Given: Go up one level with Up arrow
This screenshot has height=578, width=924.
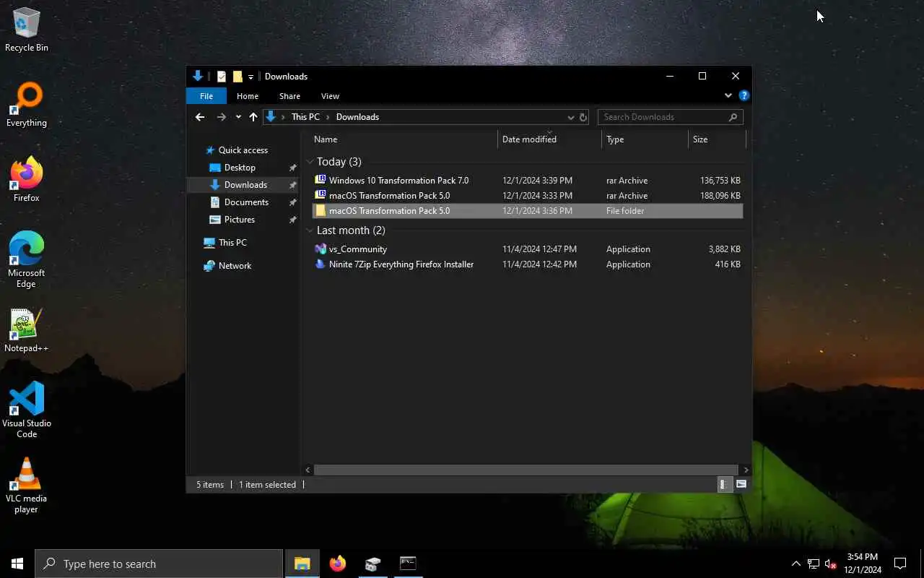Looking at the screenshot, I should click(x=253, y=117).
